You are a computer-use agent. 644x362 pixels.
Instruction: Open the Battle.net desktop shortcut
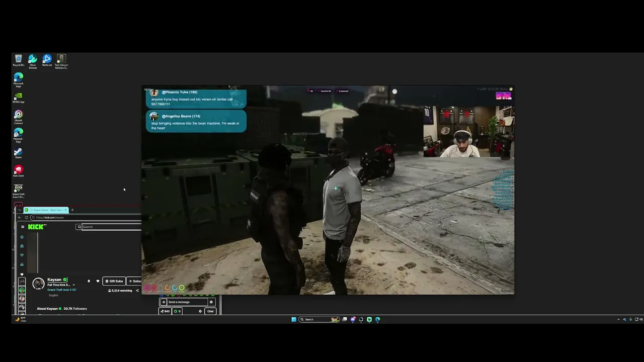pos(47,60)
